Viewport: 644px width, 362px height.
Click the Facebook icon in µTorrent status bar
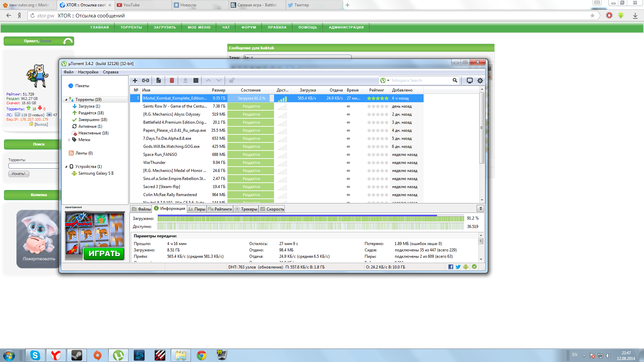pyautogui.click(x=451, y=267)
